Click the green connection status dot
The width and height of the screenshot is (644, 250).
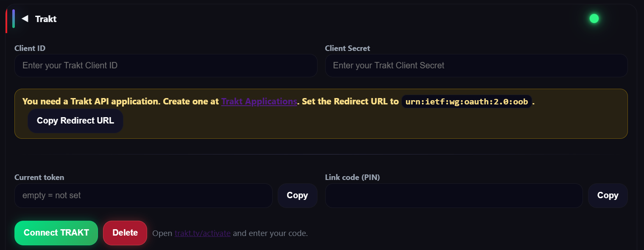tap(594, 19)
